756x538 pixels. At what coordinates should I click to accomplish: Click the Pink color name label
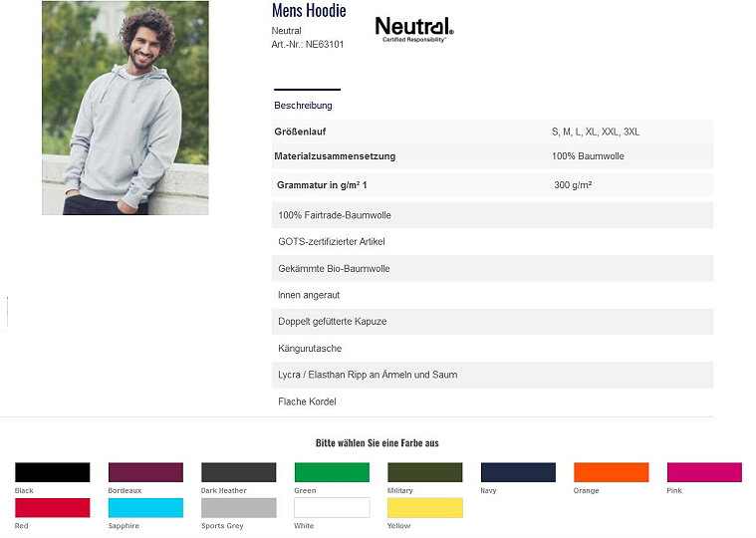(x=674, y=490)
